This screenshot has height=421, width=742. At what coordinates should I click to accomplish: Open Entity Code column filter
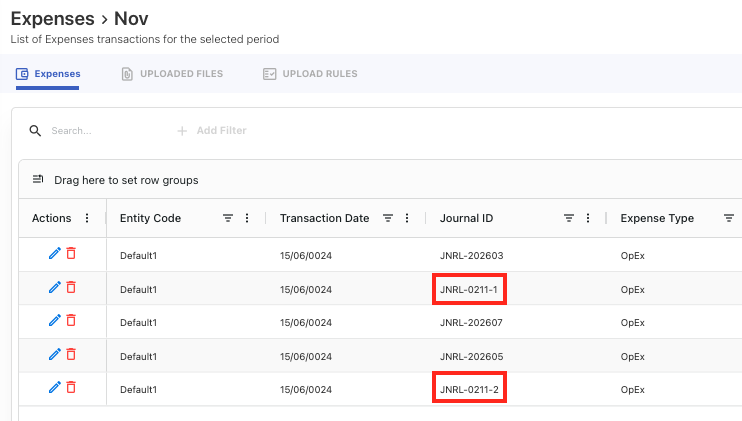[227, 218]
